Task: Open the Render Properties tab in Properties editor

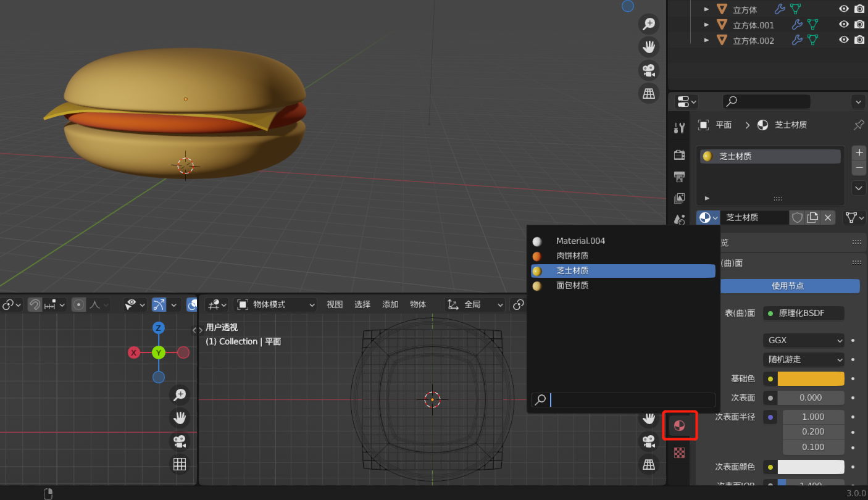Action: click(x=679, y=155)
